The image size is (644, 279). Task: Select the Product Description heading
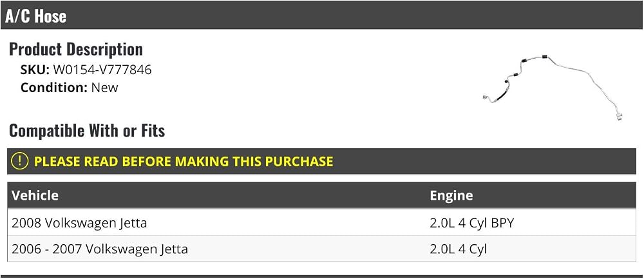click(x=76, y=50)
